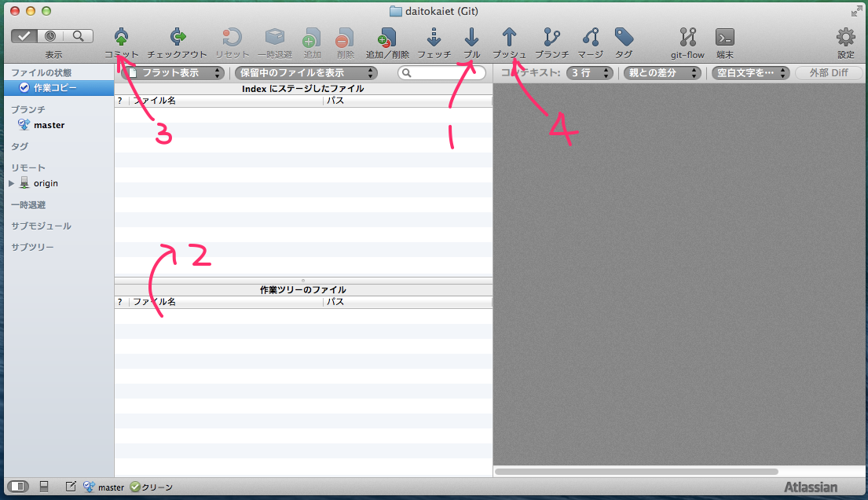Click the サブモジュール sidebar section header

click(42, 226)
